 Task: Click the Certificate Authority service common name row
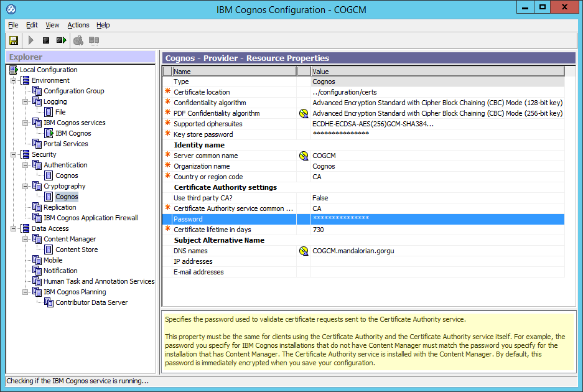[363, 208]
